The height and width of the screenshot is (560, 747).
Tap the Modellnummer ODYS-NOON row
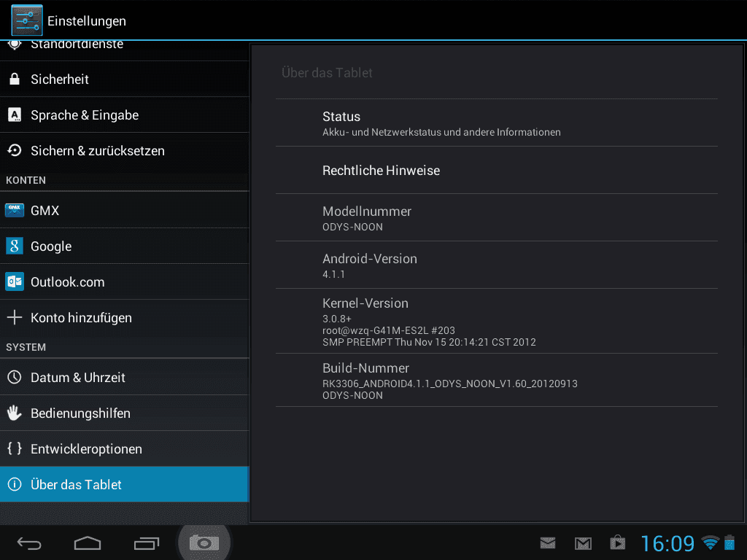[496, 217]
